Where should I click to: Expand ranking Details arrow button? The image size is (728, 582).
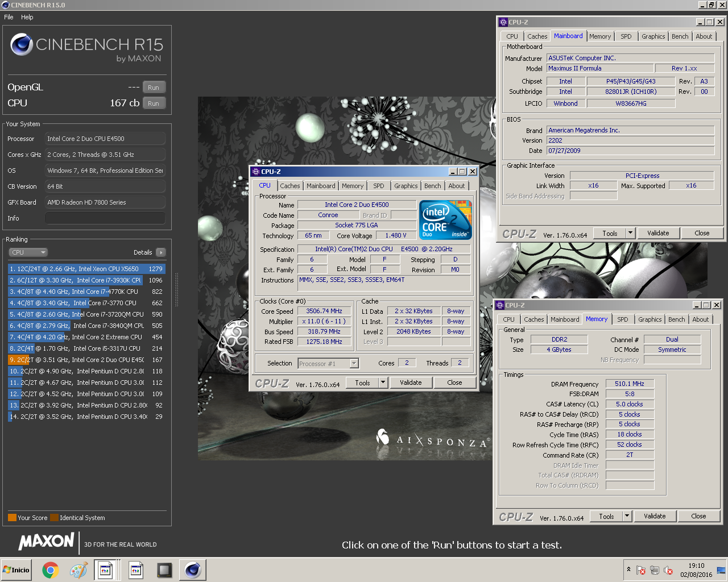pyautogui.click(x=161, y=252)
